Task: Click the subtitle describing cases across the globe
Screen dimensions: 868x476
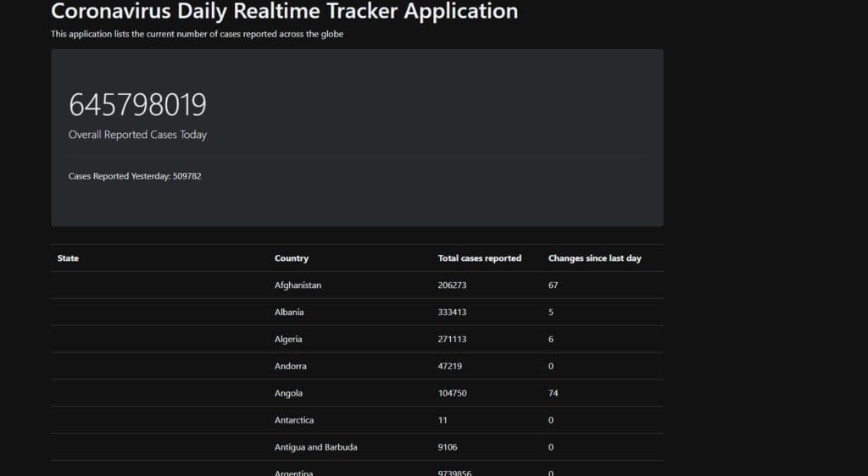Action: 197,34
